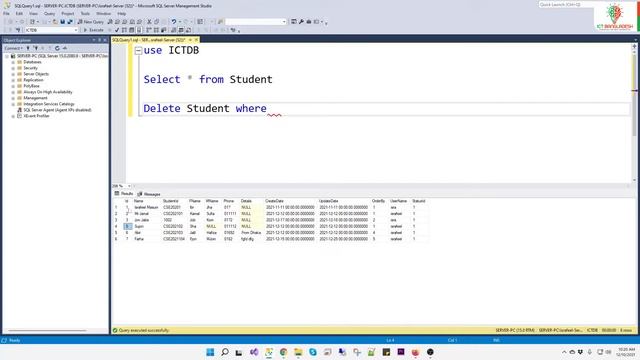Close the Object Explorer panel
This screenshot has width=640, height=360.
(104, 40)
